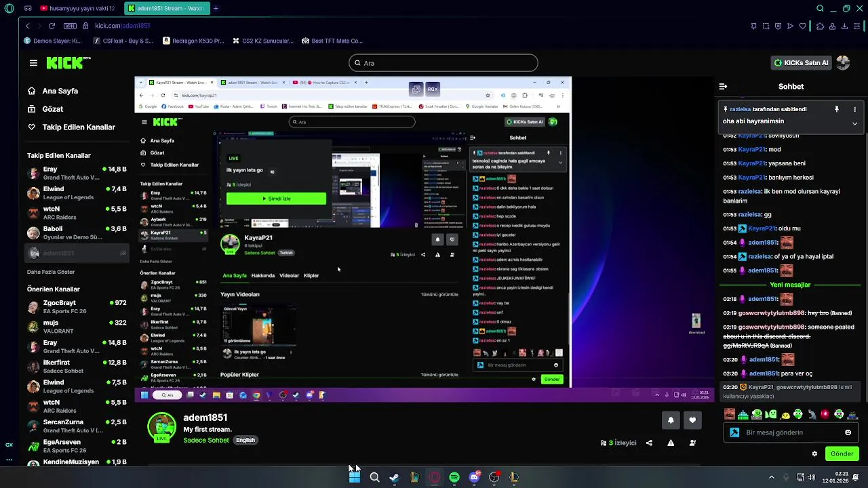Image resolution: width=868 pixels, height=488 pixels.
Task: Open SercanZurna recommended channel
Action: [x=77, y=426]
